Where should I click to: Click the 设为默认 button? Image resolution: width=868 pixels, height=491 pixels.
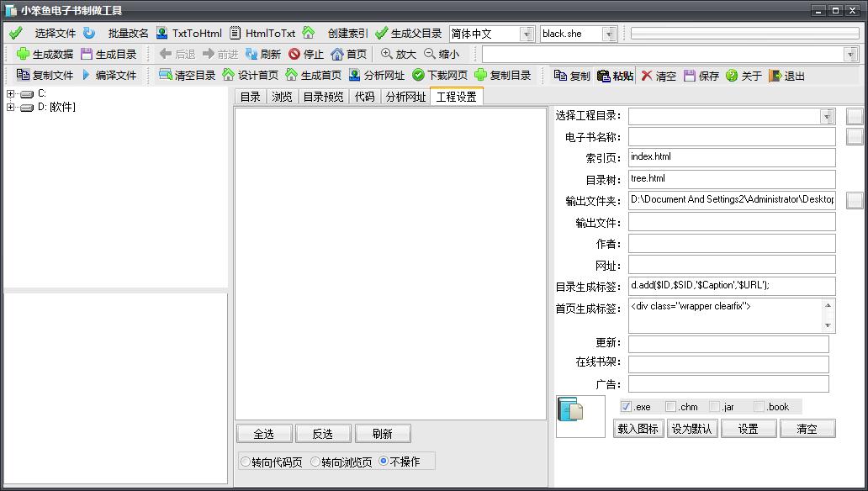coord(691,429)
